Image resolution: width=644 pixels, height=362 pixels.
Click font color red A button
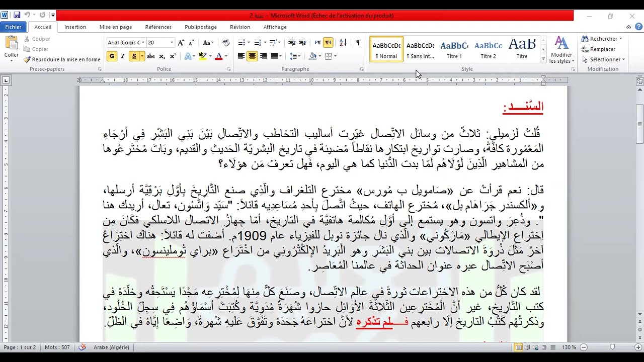[x=219, y=56]
